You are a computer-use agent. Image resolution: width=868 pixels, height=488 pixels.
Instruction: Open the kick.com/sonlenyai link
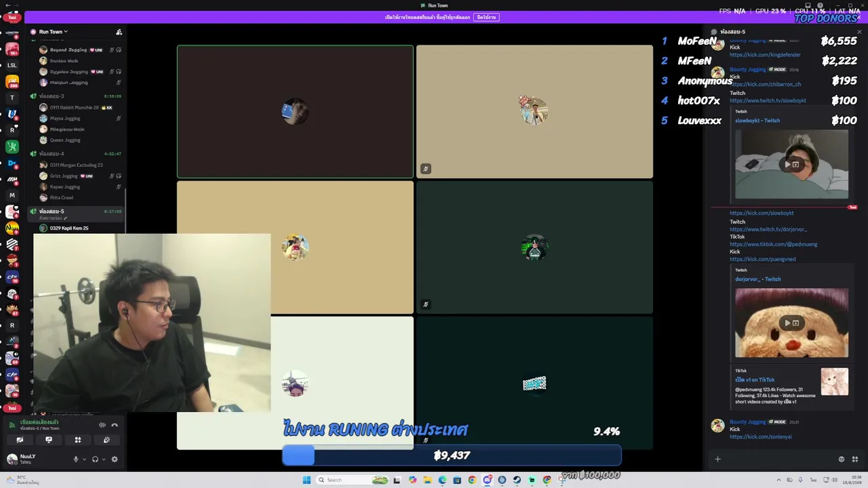[x=760, y=437]
